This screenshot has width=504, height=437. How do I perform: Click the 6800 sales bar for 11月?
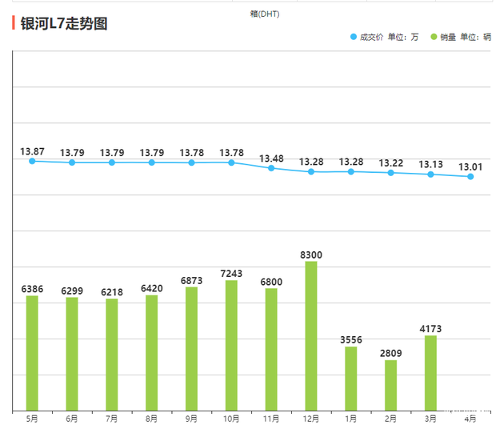point(271,350)
